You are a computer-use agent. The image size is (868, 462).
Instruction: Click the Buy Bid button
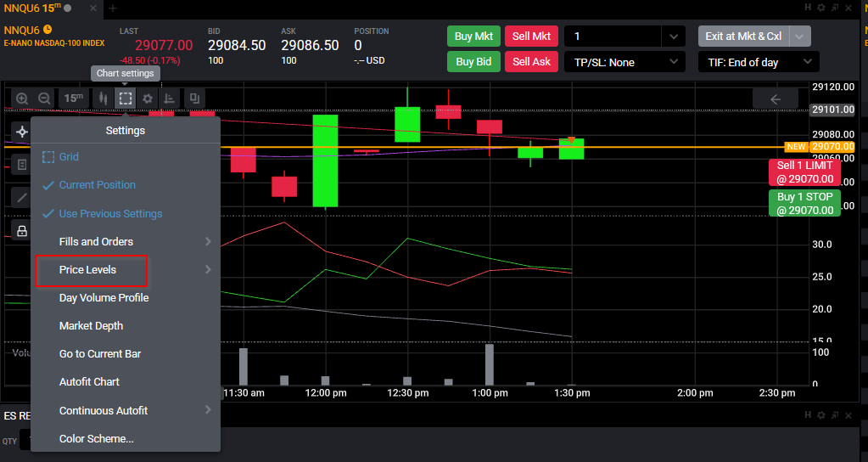point(473,61)
